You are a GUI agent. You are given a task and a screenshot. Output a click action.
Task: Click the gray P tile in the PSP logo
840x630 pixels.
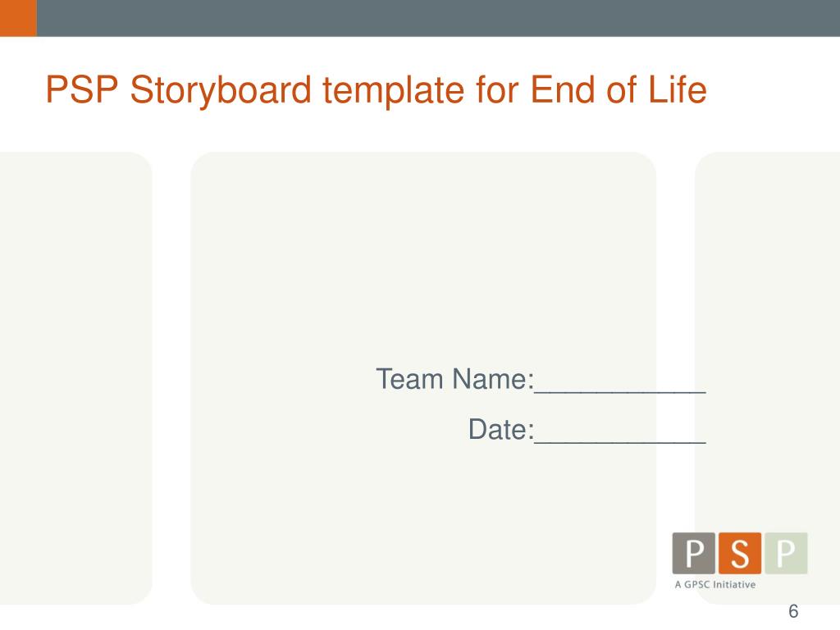coord(694,554)
